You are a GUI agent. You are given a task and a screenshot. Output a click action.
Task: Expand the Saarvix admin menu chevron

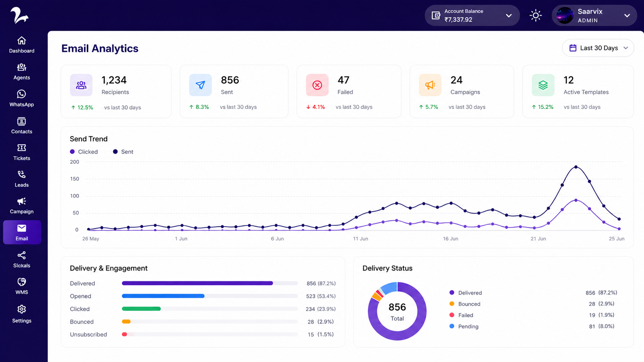[627, 16]
